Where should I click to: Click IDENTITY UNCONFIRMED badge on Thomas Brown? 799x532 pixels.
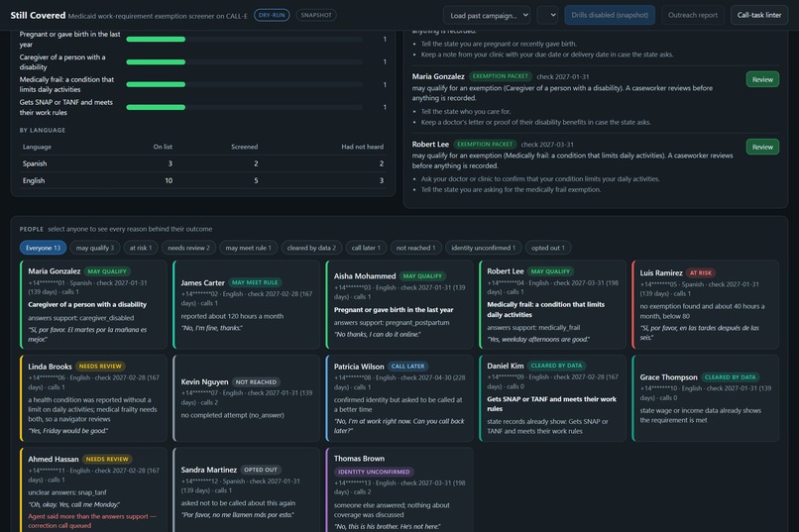click(374, 472)
